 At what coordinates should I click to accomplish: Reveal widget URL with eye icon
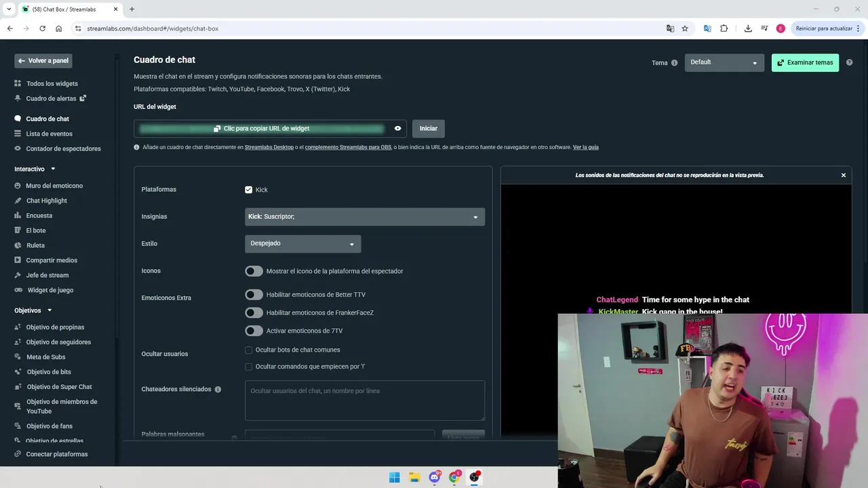(x=398, y=128)
